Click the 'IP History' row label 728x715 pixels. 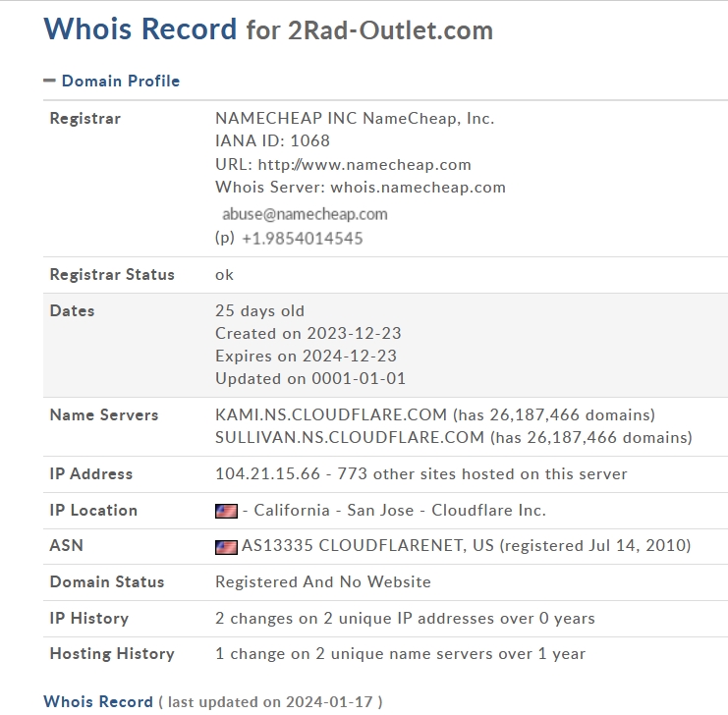pos(89,619)
